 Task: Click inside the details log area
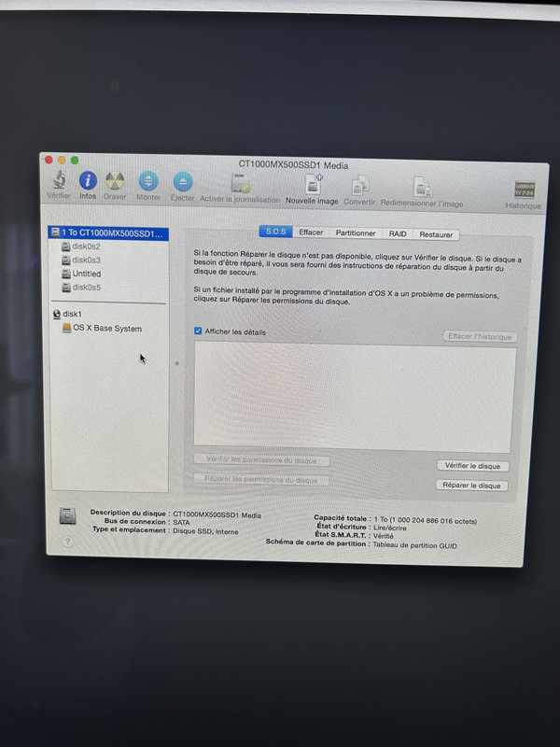click(355, 398)
